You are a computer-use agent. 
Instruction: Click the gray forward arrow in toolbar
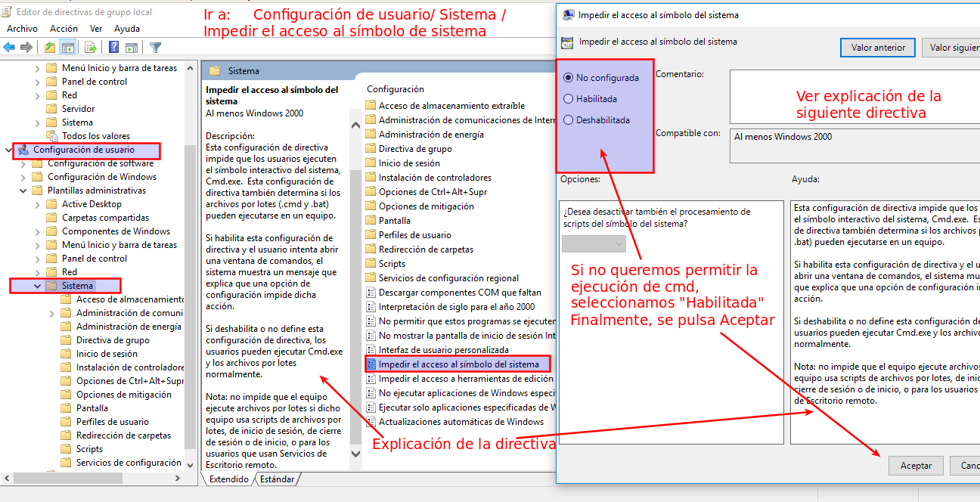26,48
